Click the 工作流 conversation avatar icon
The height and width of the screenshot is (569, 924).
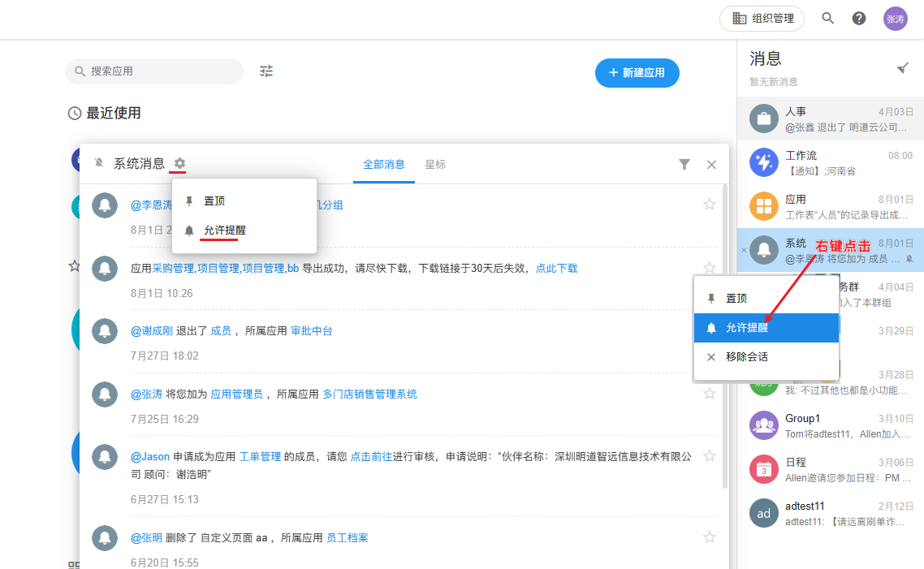(x=763, y=162)
